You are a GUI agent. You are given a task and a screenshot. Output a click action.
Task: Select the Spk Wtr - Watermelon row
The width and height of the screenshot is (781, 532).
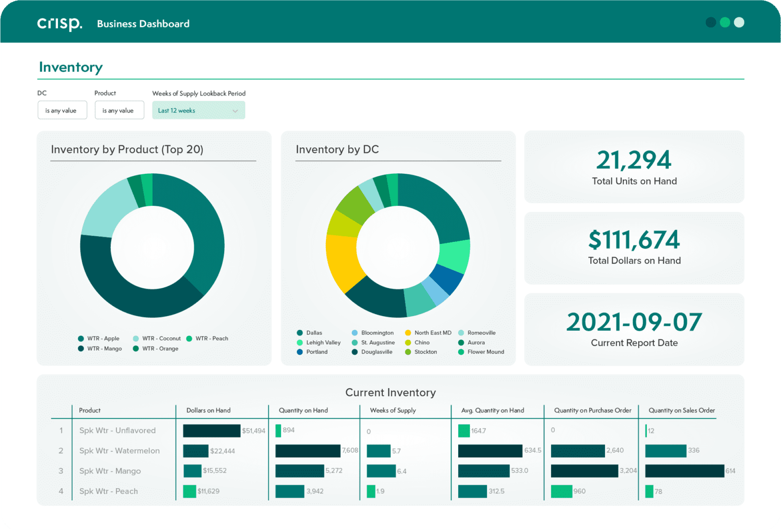[x=119, y=451]
